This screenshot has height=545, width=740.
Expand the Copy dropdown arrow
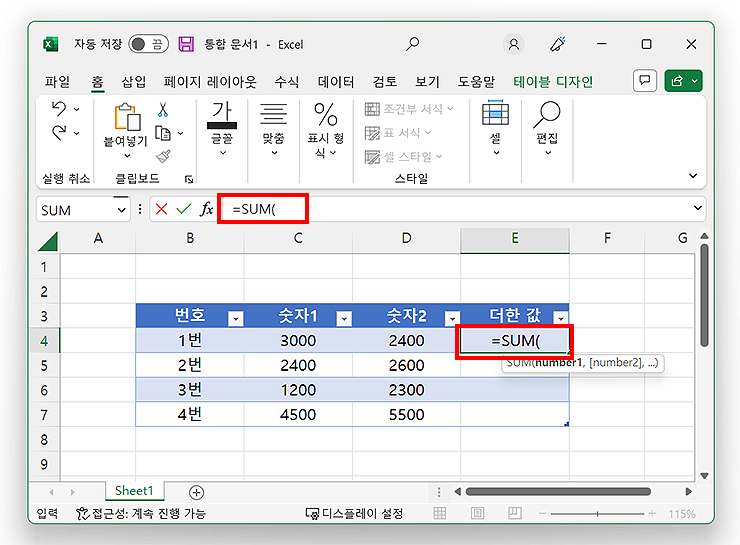[x=181, y=134]
